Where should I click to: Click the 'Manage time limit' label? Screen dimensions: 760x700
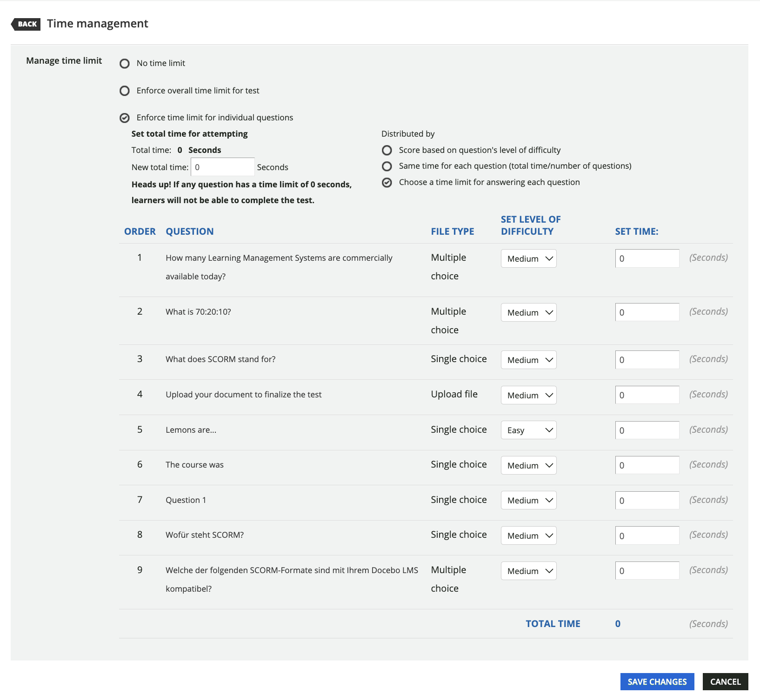point(64,61)
